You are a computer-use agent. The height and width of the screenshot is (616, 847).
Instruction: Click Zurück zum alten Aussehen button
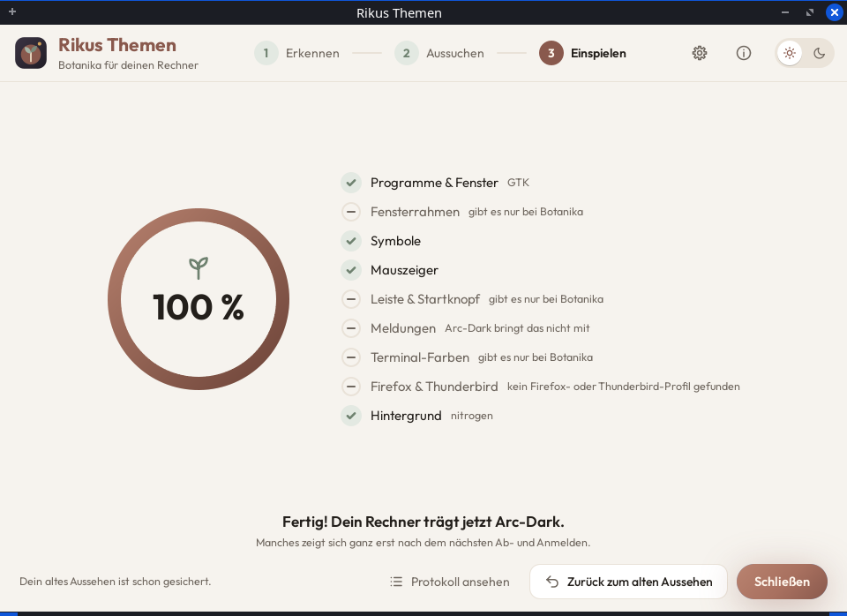tap(629, 582)
